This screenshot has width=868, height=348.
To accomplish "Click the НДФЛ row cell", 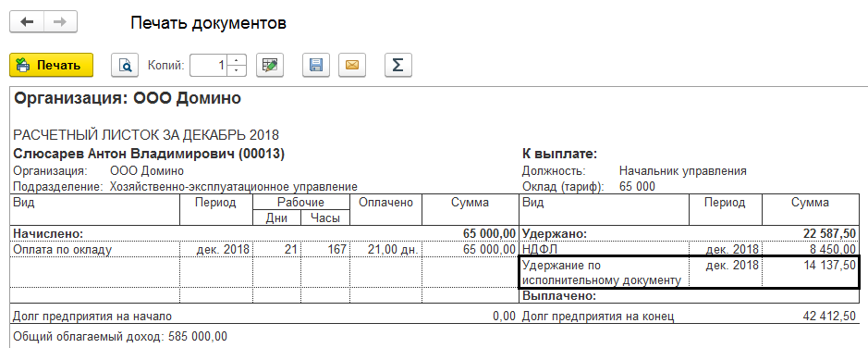I will [x=604, y=249].
